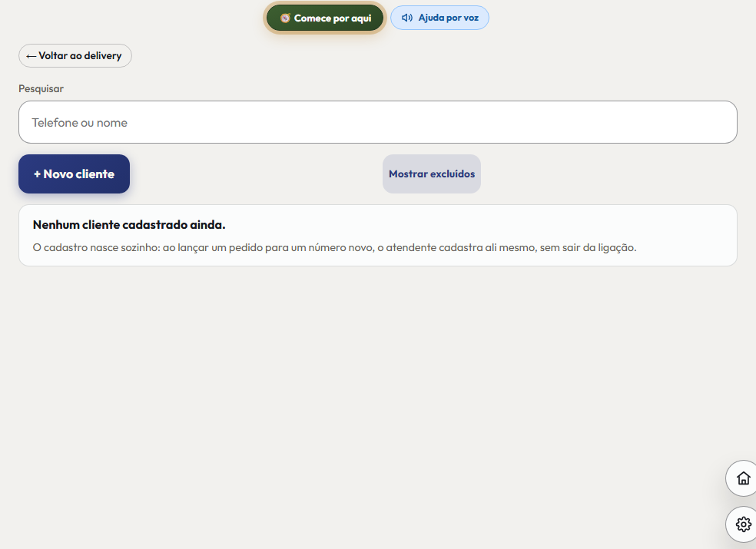Viewport: 756px width, 549px height.
Task: Click the left arrow in Voltar ao delivery
Action: (x=31, y=56)
